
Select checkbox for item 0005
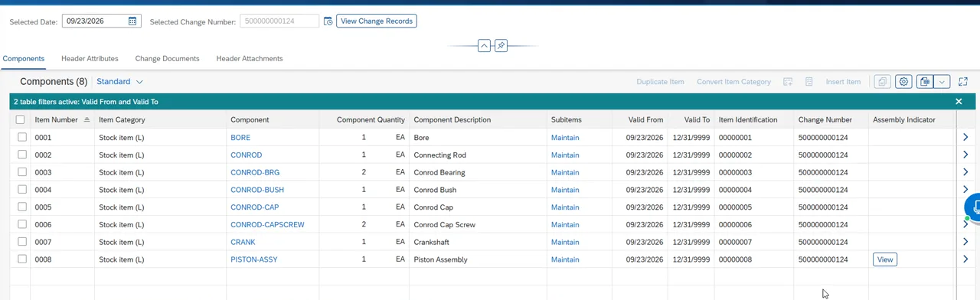[x=21, y=207]
